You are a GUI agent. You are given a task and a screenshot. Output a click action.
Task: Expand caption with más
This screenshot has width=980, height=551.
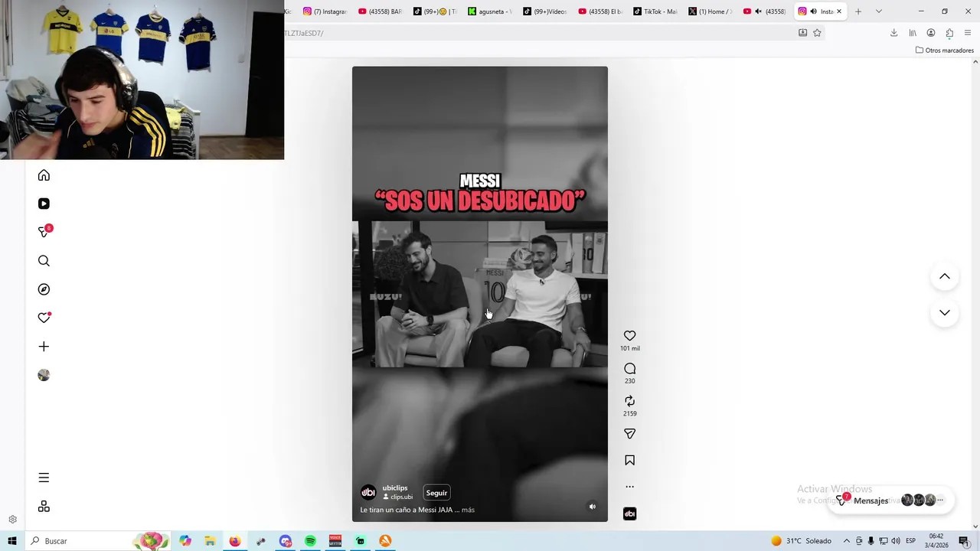(468, 510)
